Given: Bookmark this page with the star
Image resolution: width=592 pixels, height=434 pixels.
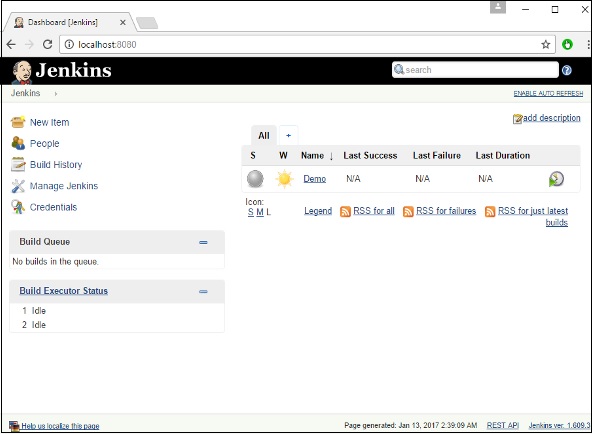Looking at the screenshot, I should (x=545, y=45).
